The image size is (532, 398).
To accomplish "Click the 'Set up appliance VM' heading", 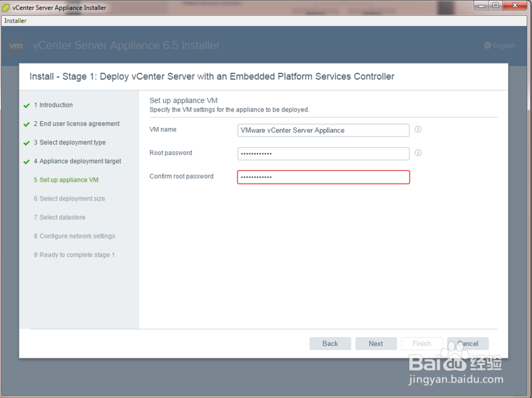I will pos(184,100).
